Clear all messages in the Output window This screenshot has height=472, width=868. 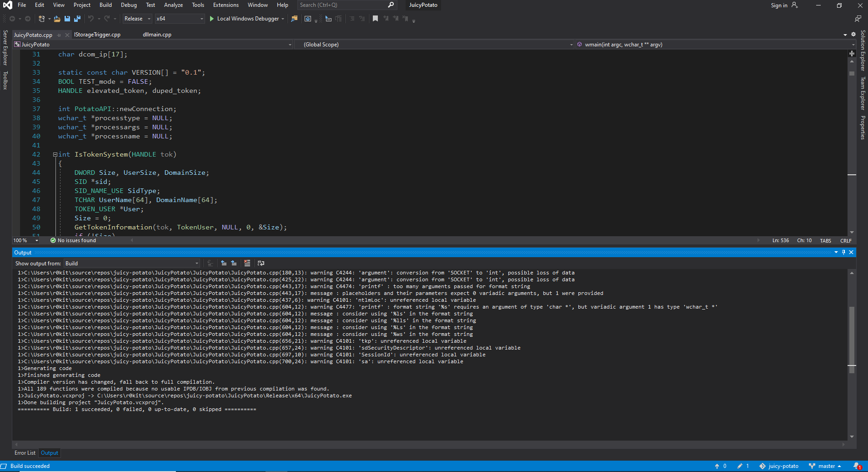click(247, 263)
